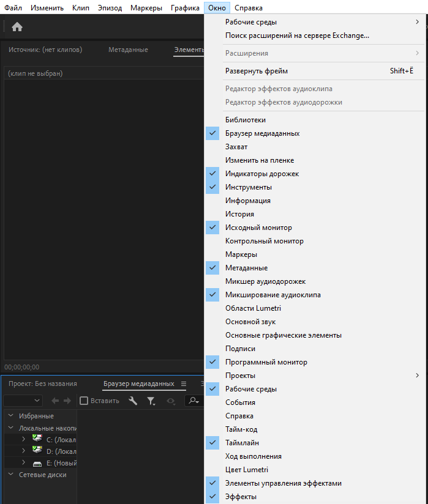428x504 pixels.
Task: Click the eye view-filter icon
Action: [x=171, y=401]
